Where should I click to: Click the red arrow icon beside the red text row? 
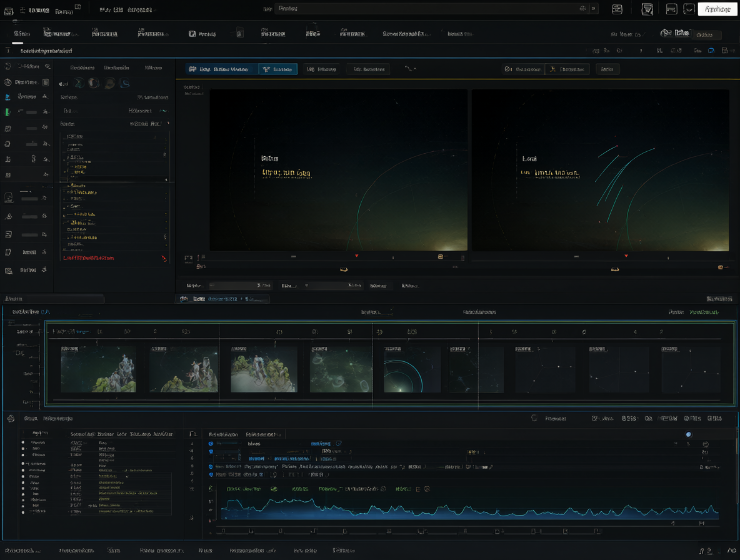pos(164,258)
